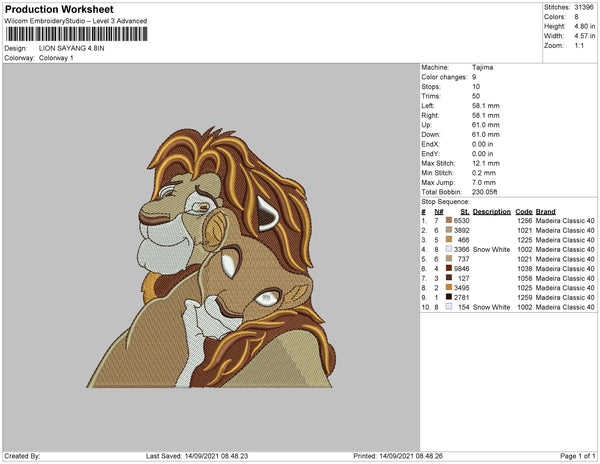Select the 'Production Worksheet' title
The height and width of the screenshot is (464, 600).
pos(59,10)
